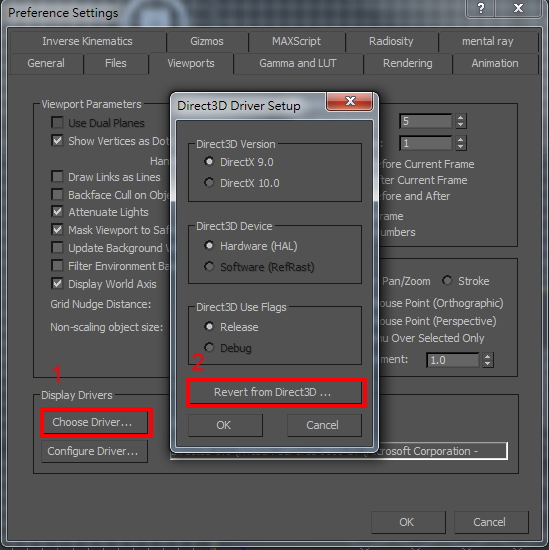Click the Choose Driver button
The height and width of the screenshot is (550, 549).
tap(95, 422)
